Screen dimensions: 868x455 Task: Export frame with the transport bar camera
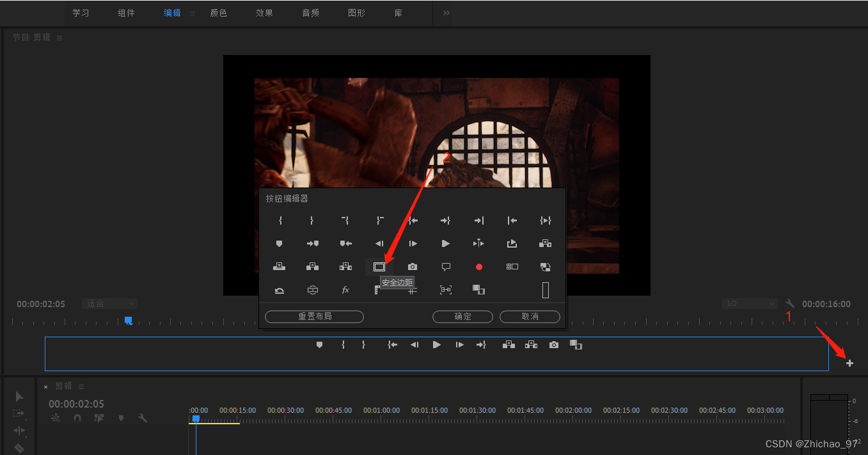pos(554,344)
